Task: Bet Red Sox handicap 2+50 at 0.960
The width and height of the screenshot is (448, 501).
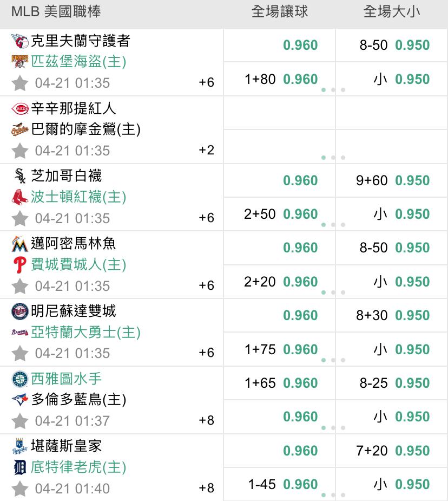Action: pos(280,214)
